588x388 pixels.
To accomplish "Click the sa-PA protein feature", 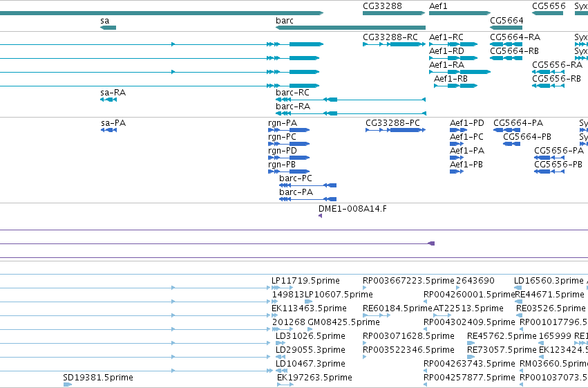I will pos(108,130).
